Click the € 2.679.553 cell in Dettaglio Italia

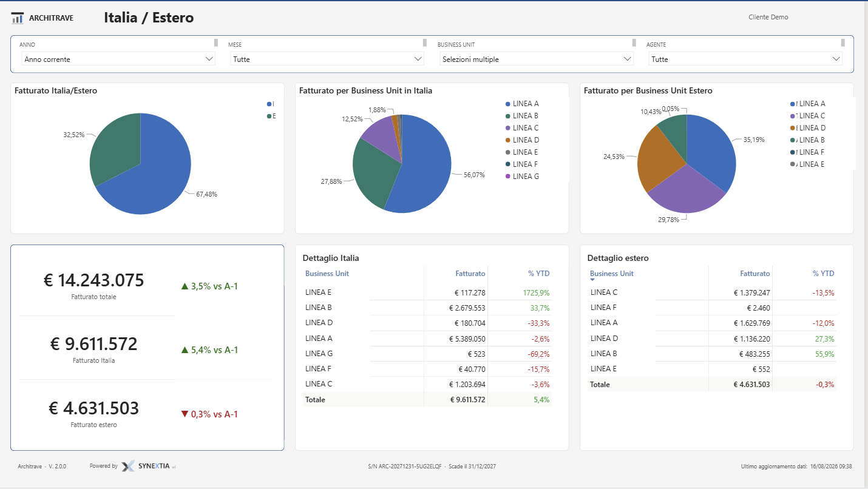(x=467, y=308)
